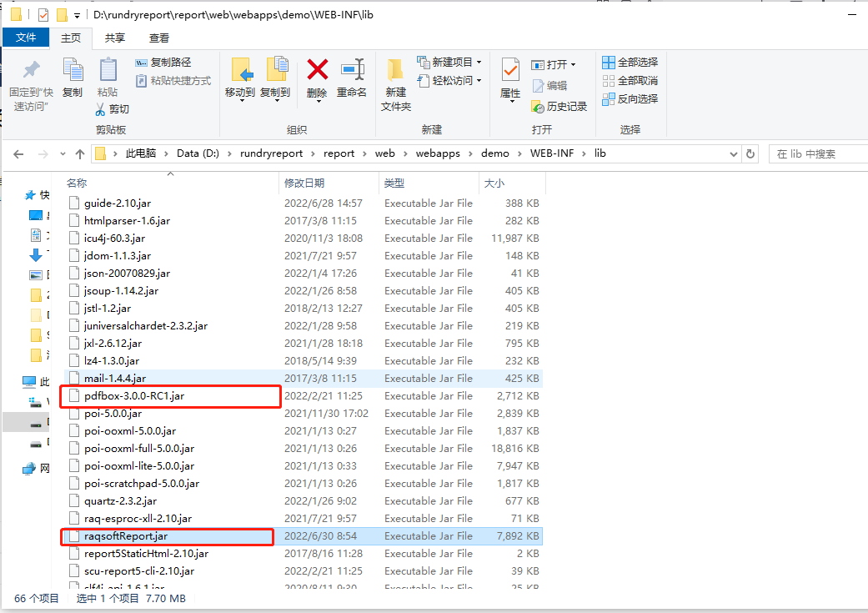Screen dimensions: 868x613
Task: Switch to View (查看) tab
Action: pos(159,38)
